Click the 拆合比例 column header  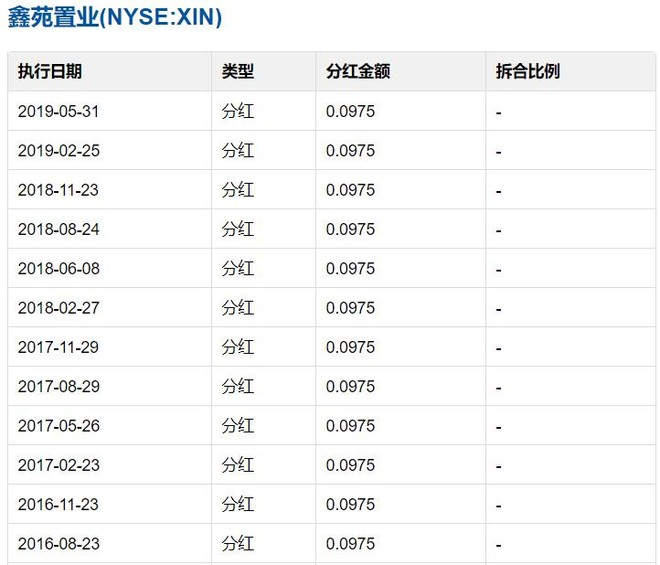pyautogui.click(x=527, y=72)
